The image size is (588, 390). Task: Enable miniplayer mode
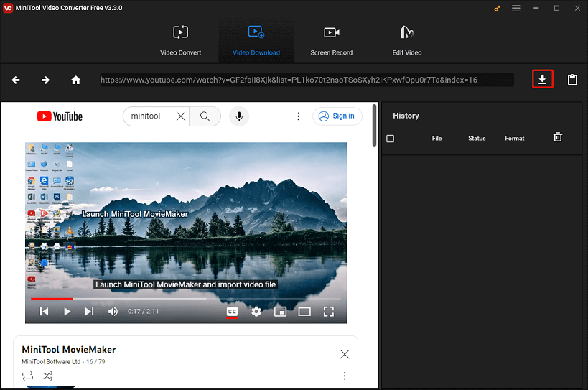280,311
